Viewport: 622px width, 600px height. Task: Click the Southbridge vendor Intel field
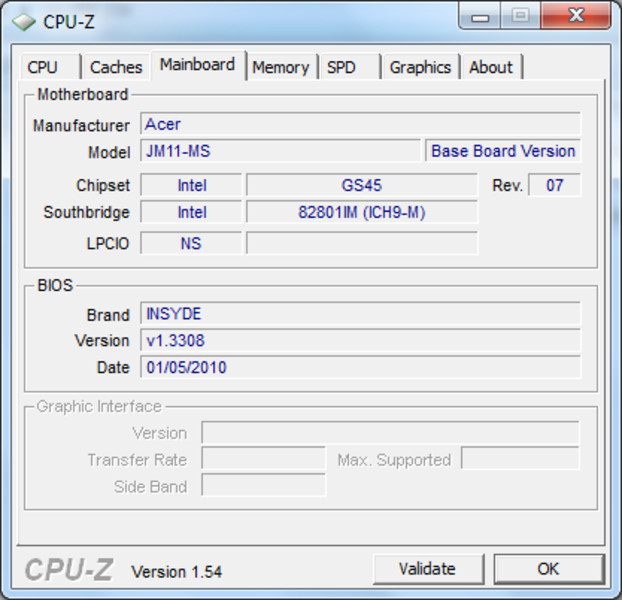pos(191,212)
